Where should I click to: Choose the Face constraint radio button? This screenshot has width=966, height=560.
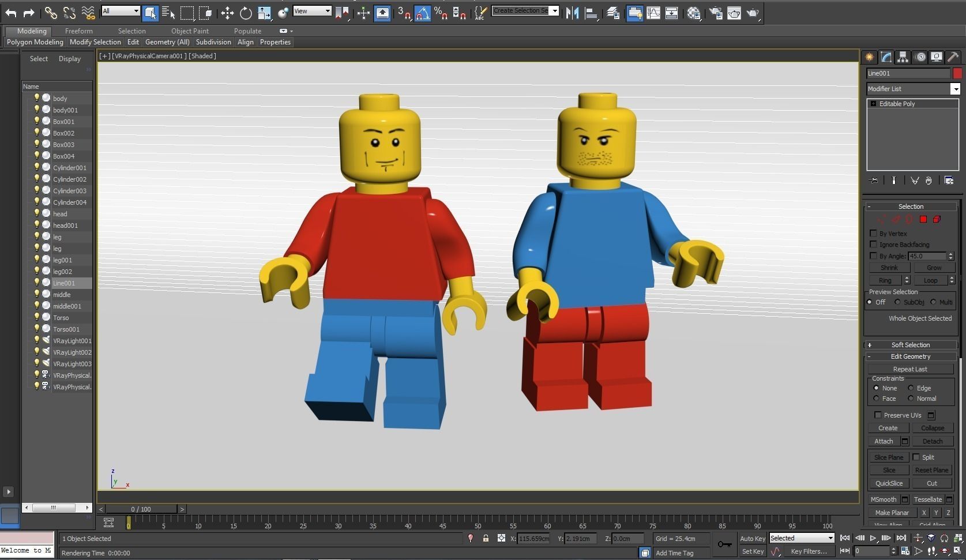[877, 399]
